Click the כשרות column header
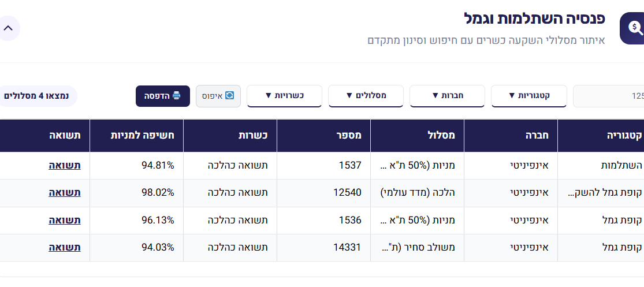Viewport: 644px width, 287px height. coord(251,136)
